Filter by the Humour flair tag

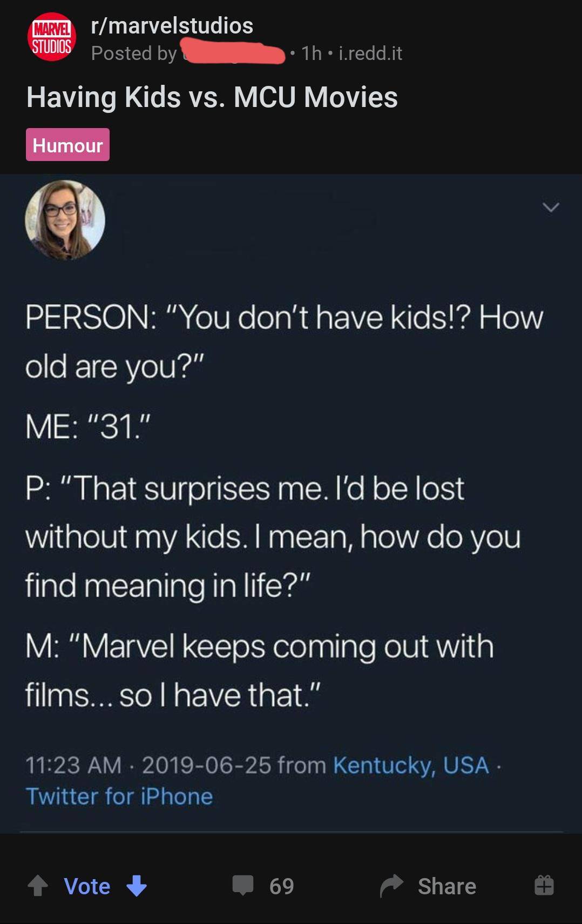click(x=67, y=145)
